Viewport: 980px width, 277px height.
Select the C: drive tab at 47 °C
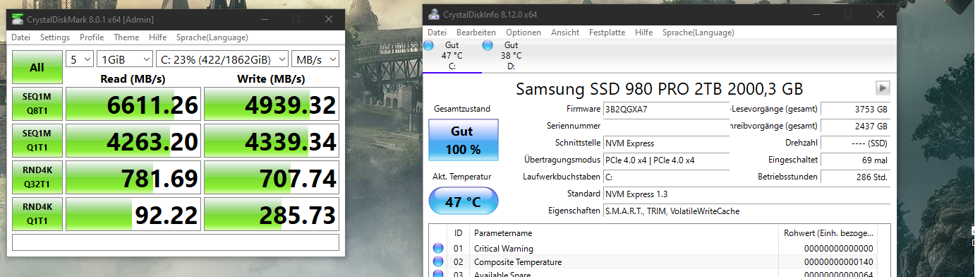tap(452, 56)
